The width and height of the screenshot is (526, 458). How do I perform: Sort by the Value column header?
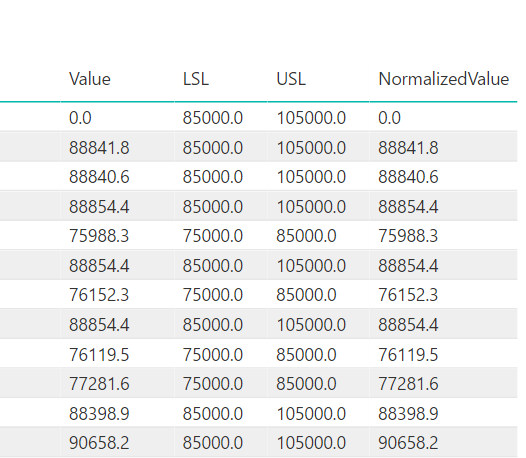pyautogui.click(x=90, y=79)
